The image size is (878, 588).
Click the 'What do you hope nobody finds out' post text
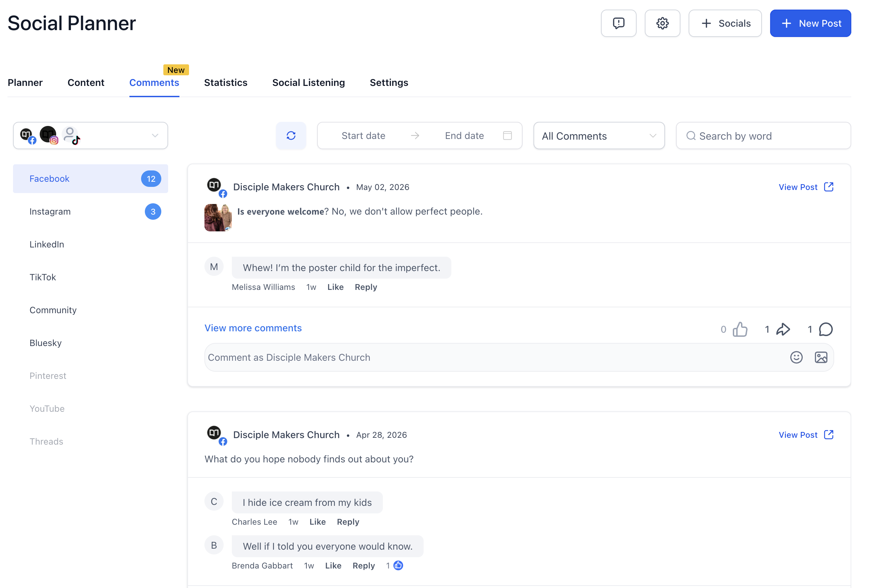tap(309, 459)
